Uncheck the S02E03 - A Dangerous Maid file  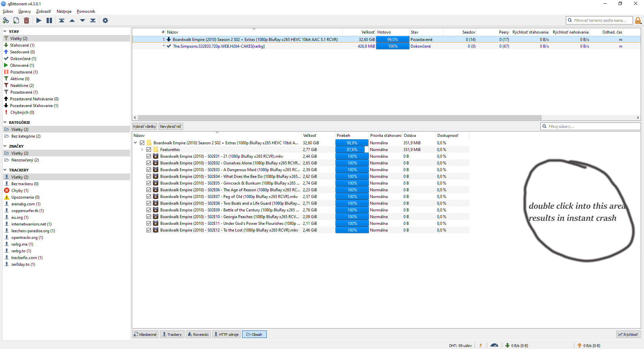coord(149,170)
